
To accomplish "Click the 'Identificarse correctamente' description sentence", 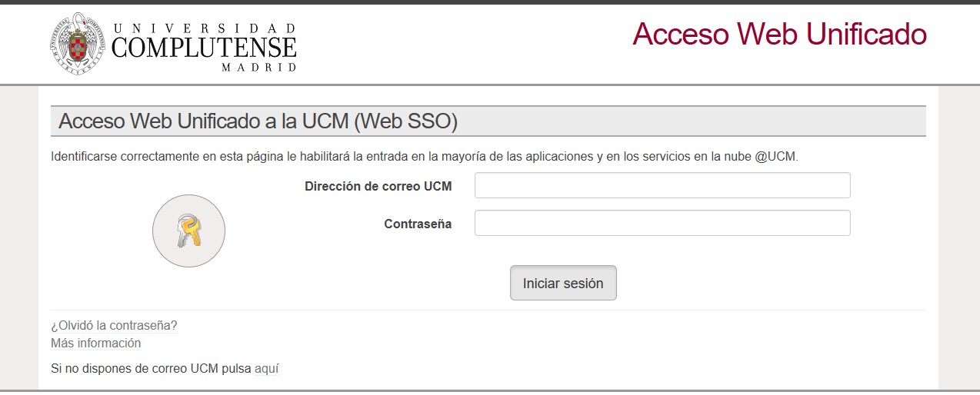I will click(x=425, y=157).
